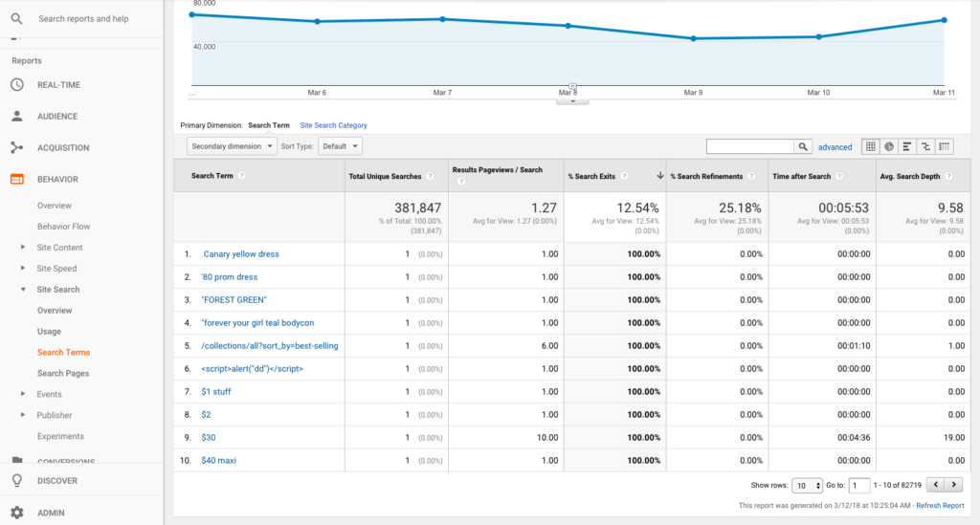Click the Discover lightbulb icon
The height and width of the screenshot is (525, 980).
click(17, 480)
